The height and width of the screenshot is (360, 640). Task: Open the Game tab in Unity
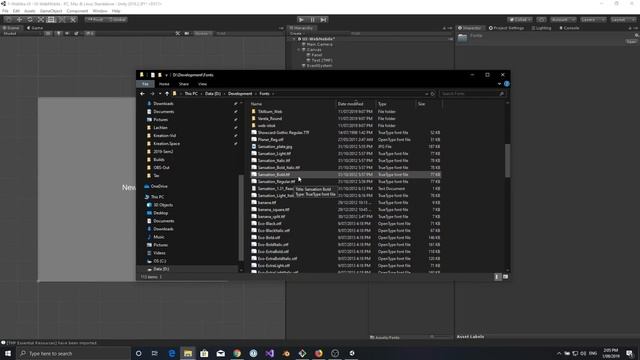[35, 28]
